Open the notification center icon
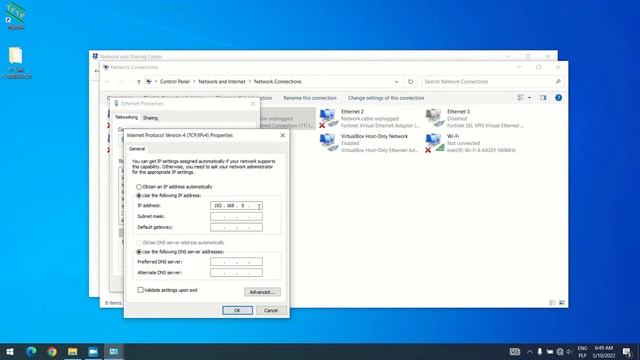This screenshot has height=360, width=640. pos(627,351)
